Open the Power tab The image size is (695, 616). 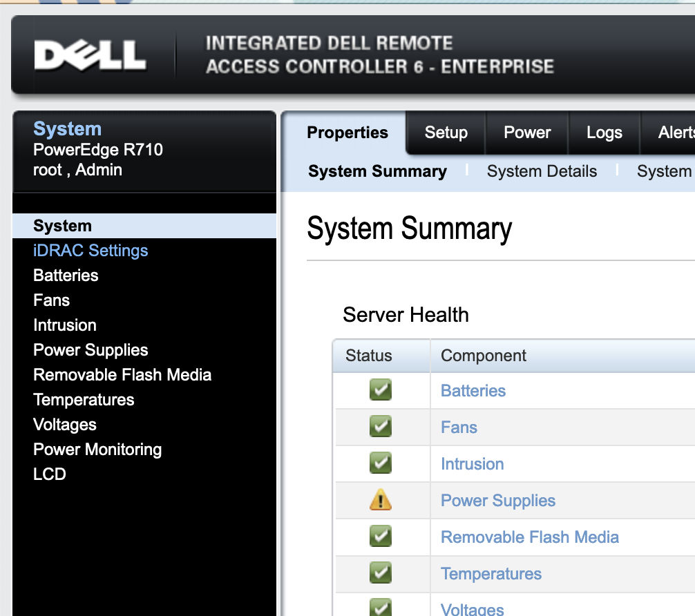(x=526, y=133)
